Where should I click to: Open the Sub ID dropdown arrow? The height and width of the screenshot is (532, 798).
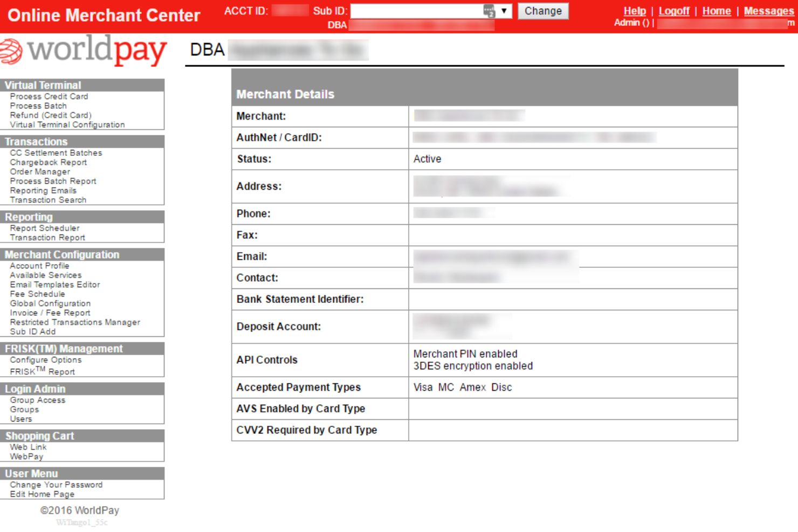504,11
